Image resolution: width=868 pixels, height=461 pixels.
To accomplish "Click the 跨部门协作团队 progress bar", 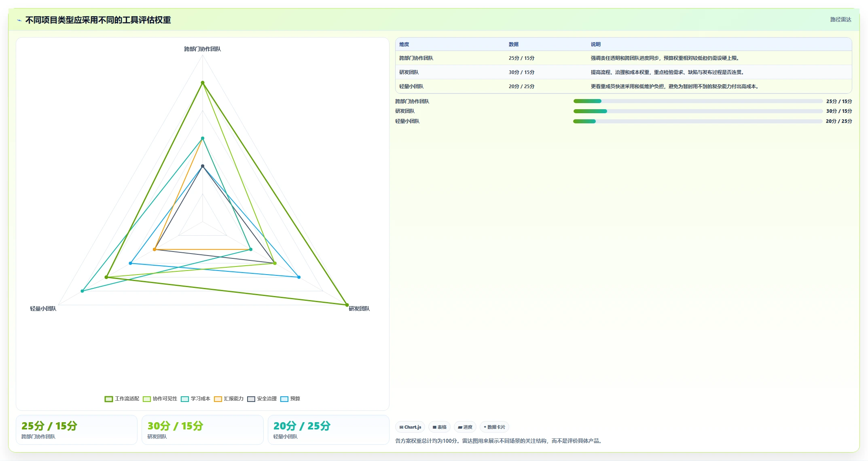I will point(698,101).
